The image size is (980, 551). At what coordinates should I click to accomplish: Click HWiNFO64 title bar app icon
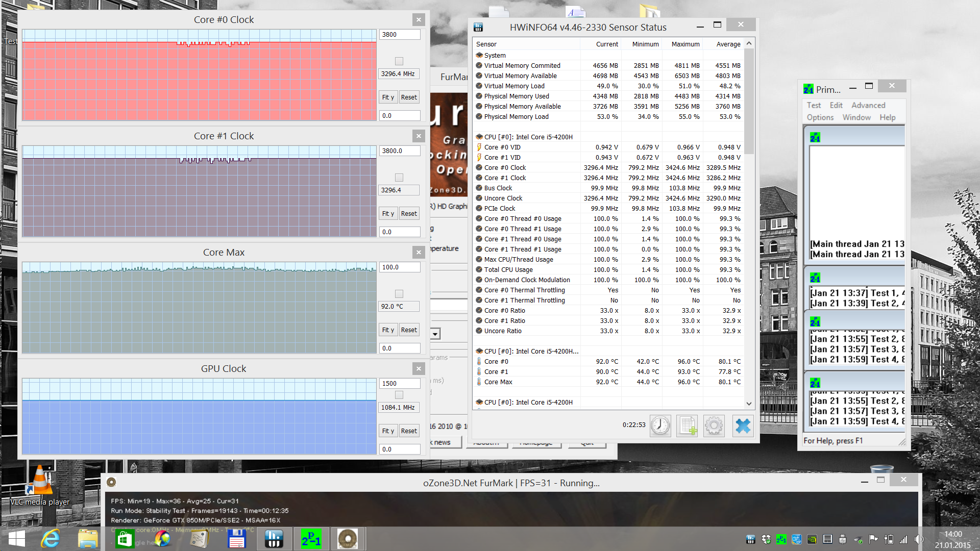coord(478,27)
